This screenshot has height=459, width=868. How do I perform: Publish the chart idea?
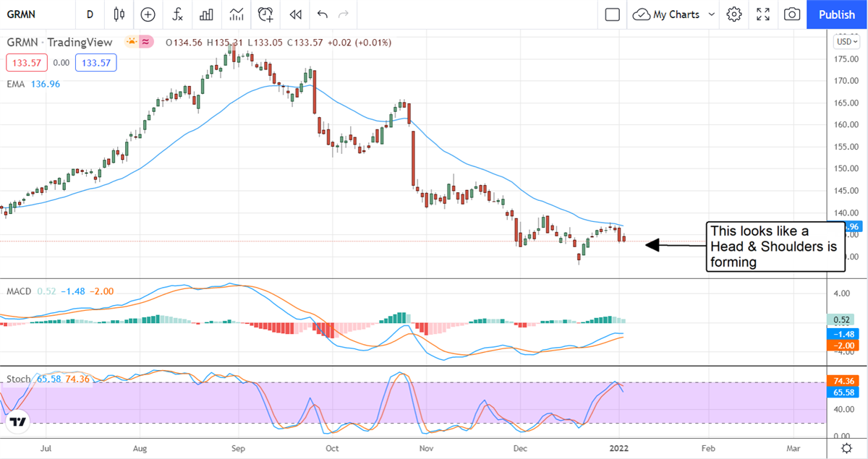click(837, 14)
